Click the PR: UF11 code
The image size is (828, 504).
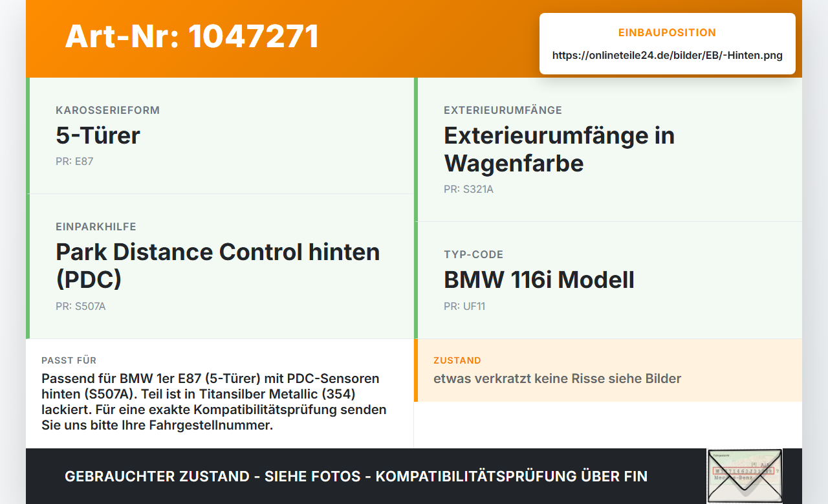click(464, 306)
